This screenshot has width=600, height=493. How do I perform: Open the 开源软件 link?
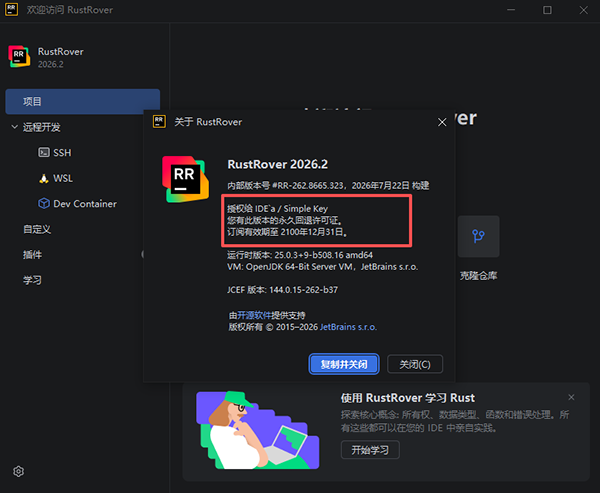click(254, 315)
